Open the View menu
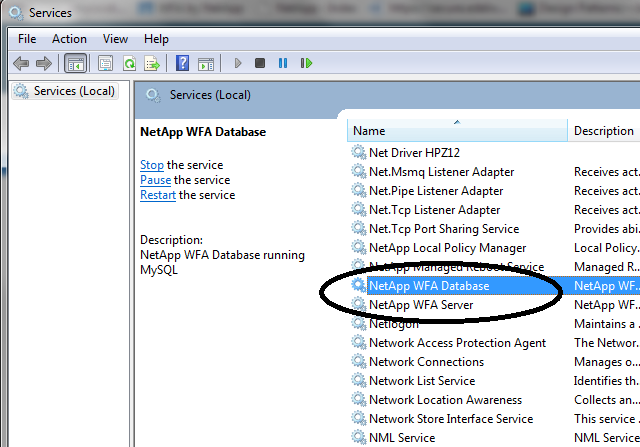The width and height of the screenshot is (640, 447). click(116, 39)
